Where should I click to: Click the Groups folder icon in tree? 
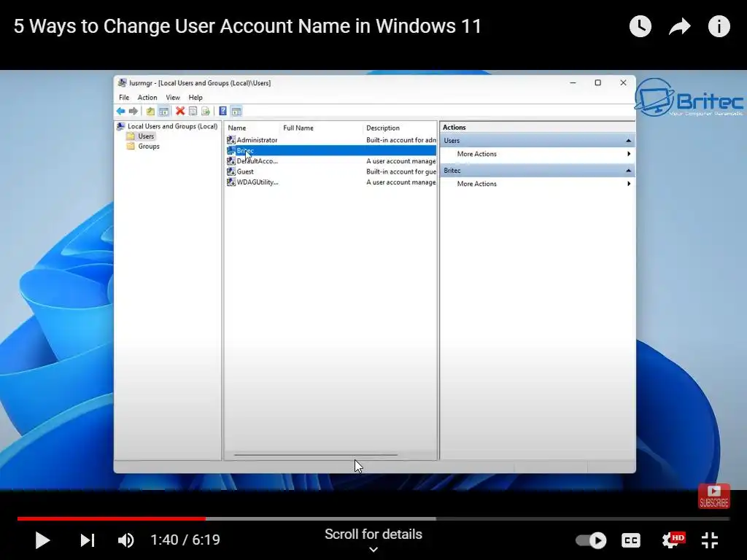[x=131, y=146]
